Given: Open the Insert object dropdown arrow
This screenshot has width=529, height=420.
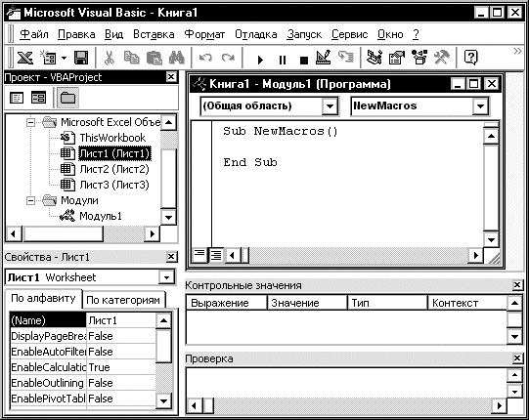Looking at the screenshot, I should click(x=65, y=58).
